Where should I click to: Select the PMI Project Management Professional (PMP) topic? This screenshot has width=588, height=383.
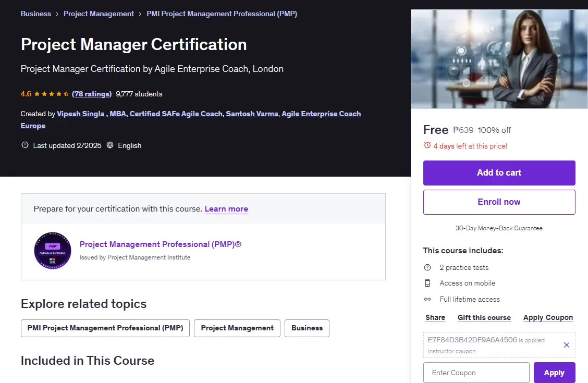coord(105,328)
